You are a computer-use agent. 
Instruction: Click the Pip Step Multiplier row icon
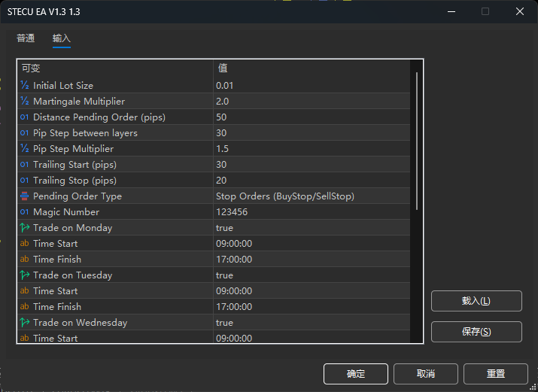[24, 149]
